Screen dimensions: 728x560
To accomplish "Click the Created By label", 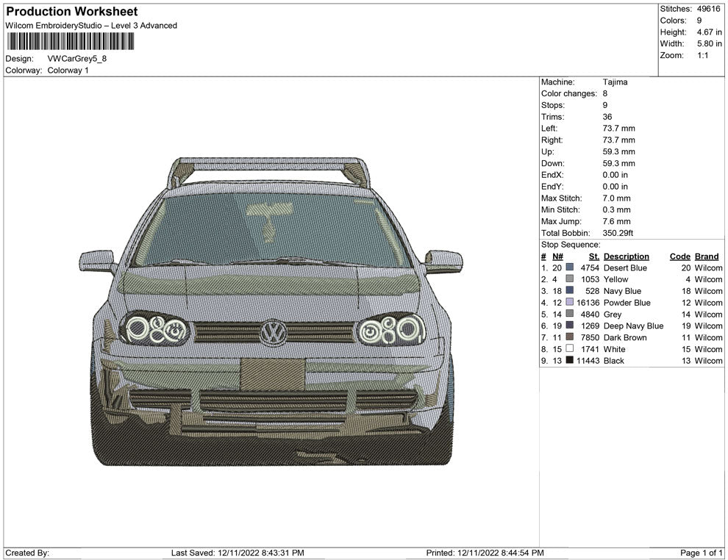I will click(x=27, y=553).
